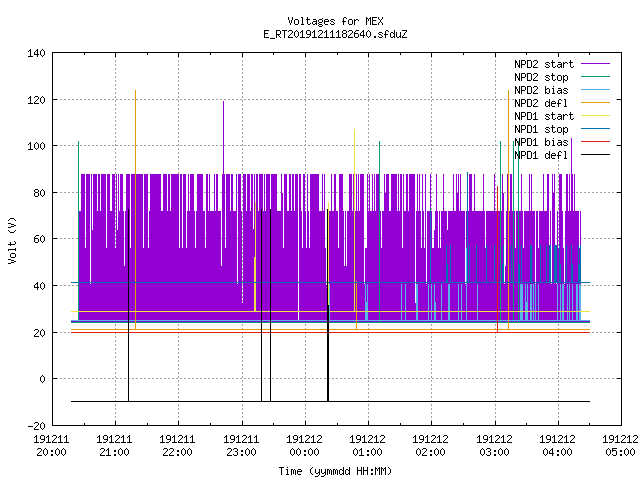Click the red NPD1 bias legend line
The width and height of the screenshot is (640, 480).
click(596, 142)
